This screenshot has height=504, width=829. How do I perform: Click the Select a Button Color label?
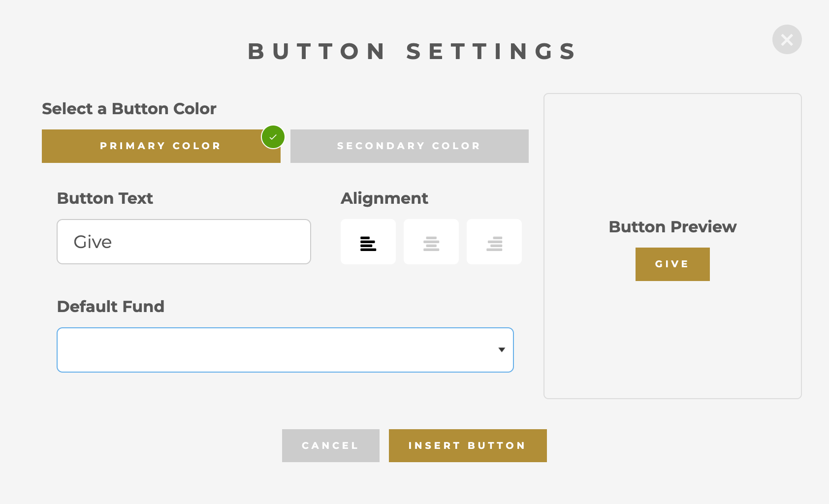(129, 109)
